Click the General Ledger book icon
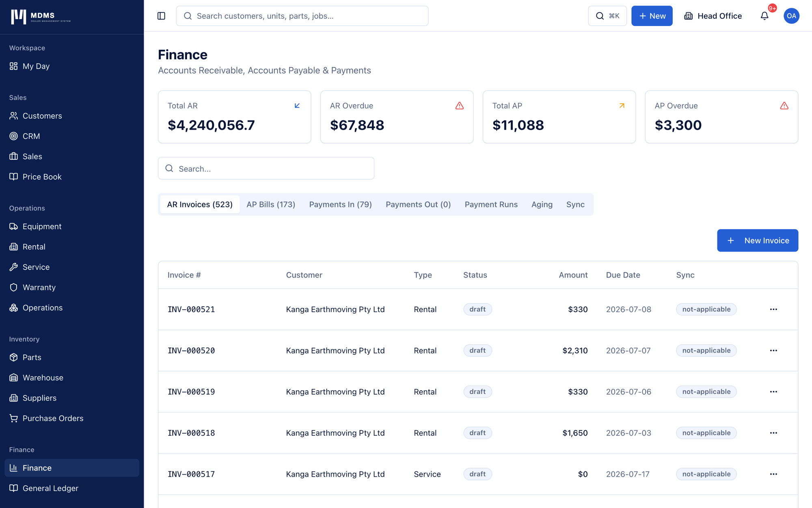This screenshot has height=508, width=812. (x=14, y=488)
